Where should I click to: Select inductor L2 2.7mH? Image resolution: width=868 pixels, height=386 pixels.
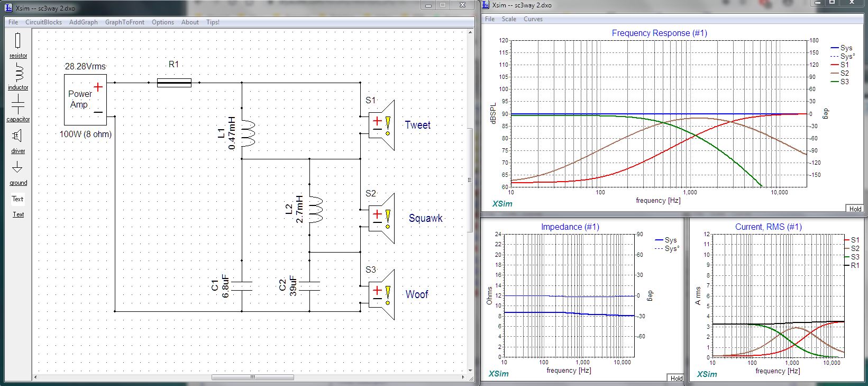click(x=315, y=209)
